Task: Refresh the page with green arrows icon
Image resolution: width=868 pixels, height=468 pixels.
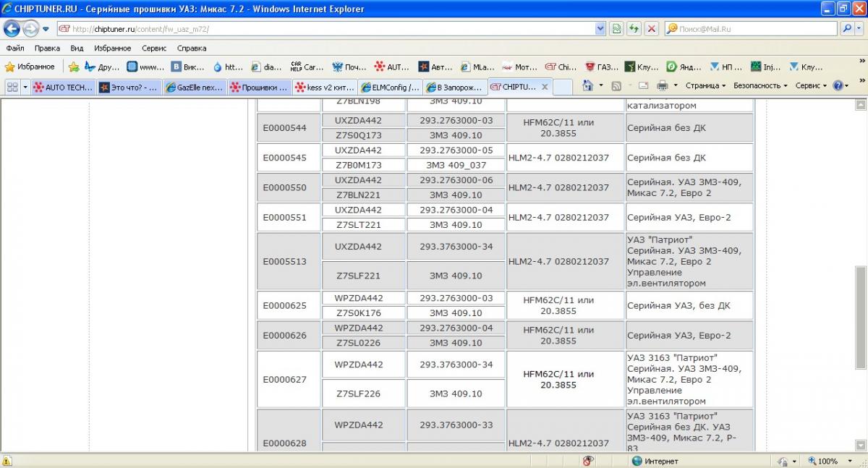Action: pos(634,29)
